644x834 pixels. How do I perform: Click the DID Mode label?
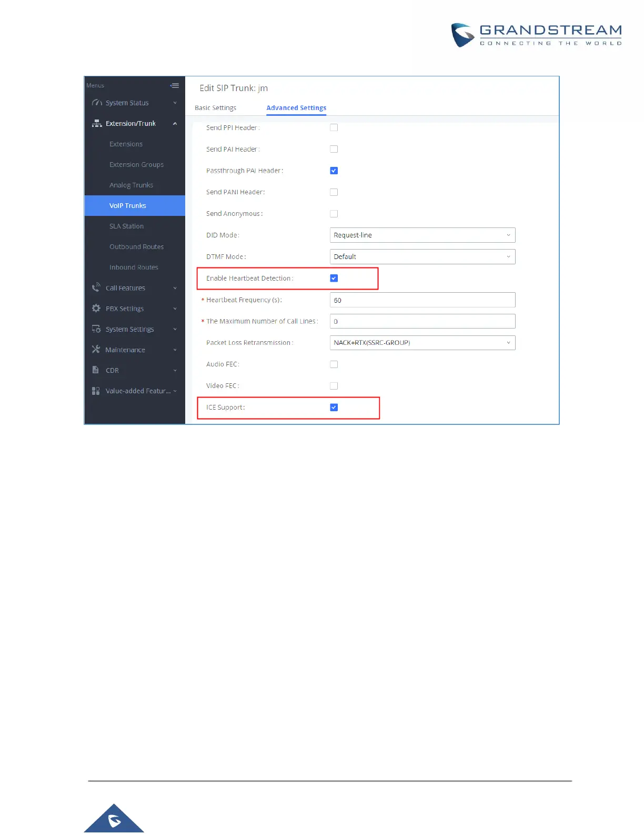(x=223, y=235)
